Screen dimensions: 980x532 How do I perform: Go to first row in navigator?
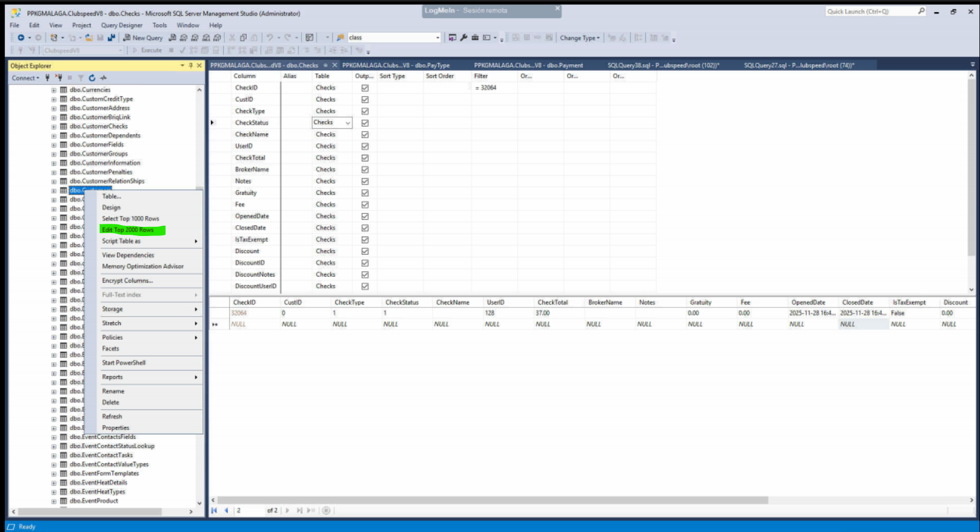(x=214, y=511)
